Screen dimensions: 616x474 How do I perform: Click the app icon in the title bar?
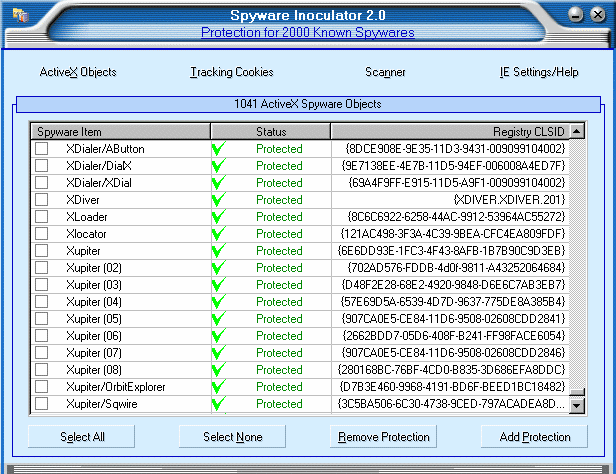coord(20,15)
